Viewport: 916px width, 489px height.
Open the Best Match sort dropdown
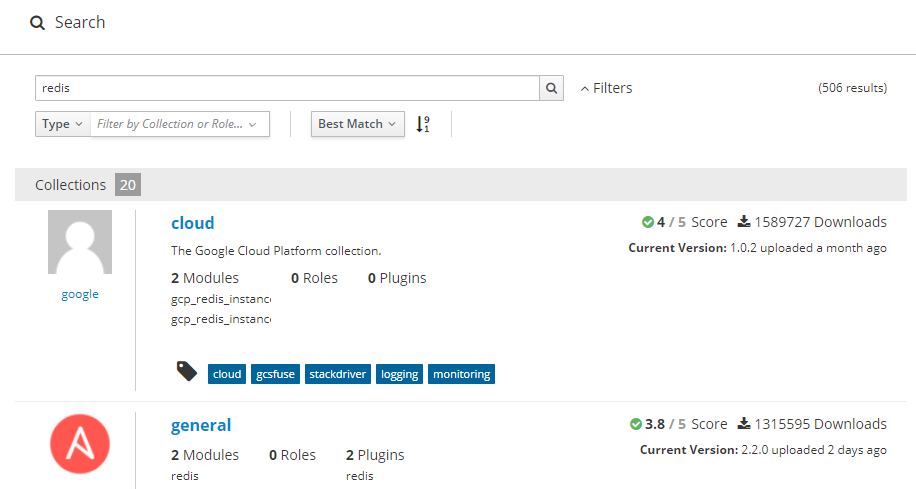[358, 124]
